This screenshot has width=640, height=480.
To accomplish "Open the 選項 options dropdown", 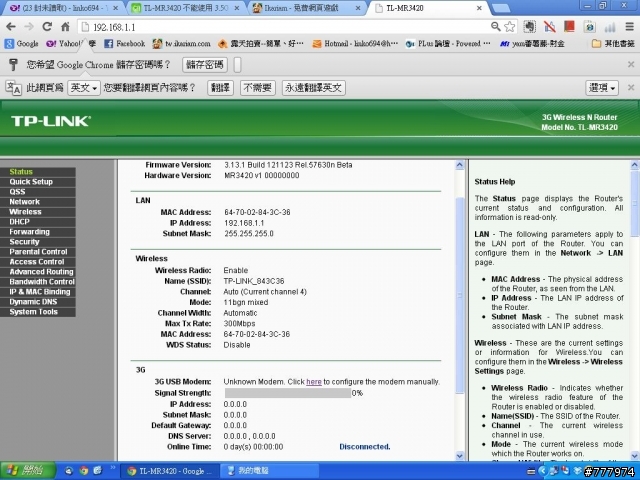I will (x=602, y=88).
